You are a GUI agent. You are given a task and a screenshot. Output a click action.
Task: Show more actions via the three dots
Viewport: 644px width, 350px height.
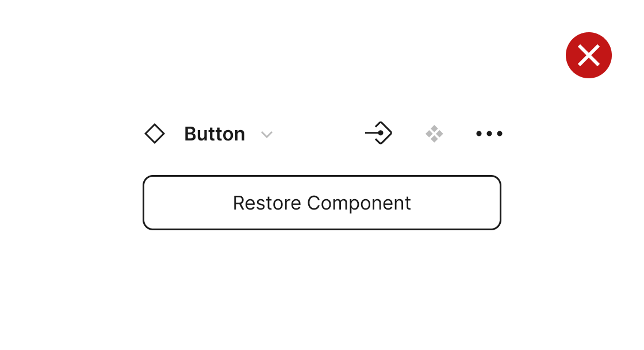(x=489, y=134)
